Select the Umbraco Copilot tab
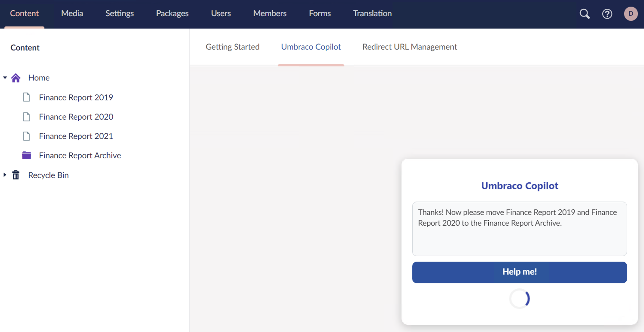Viewport: 644px width, 332px height. 311,47
